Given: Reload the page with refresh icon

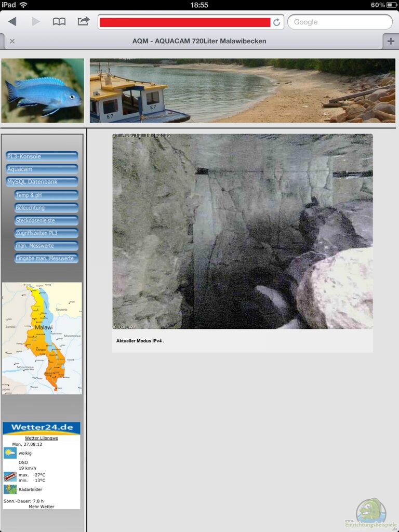Looking at the screenshot, I should (276, 22).
